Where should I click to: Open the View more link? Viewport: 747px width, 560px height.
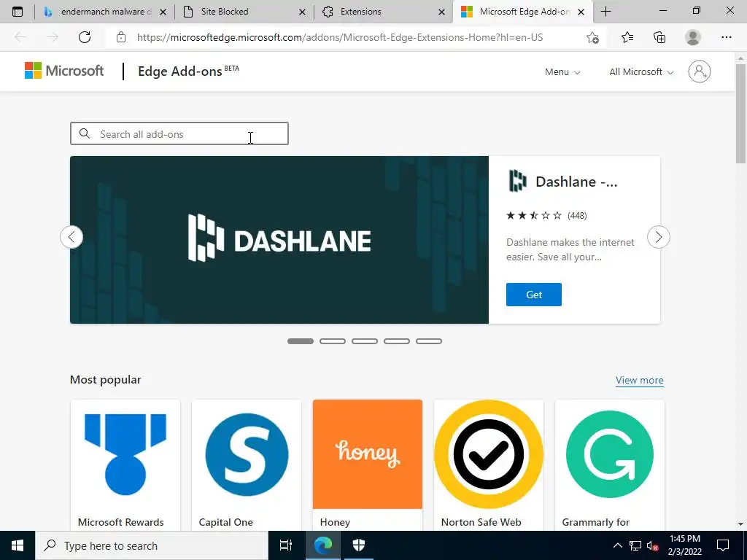[639, 380]
